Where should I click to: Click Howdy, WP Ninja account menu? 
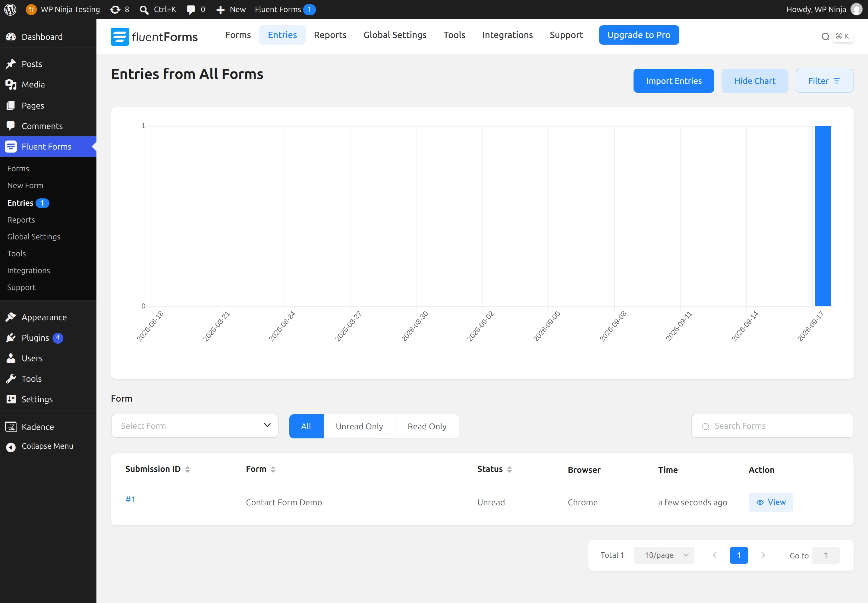[824, 9]
